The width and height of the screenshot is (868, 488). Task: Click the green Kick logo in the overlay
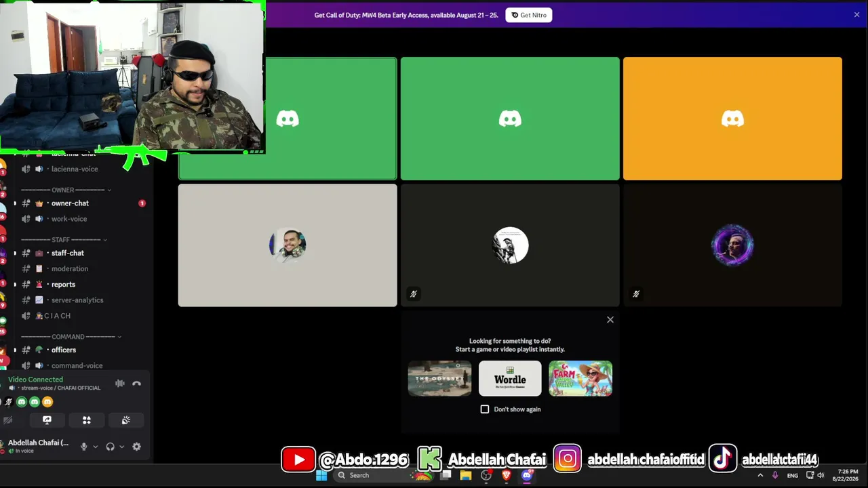point(430,459)
